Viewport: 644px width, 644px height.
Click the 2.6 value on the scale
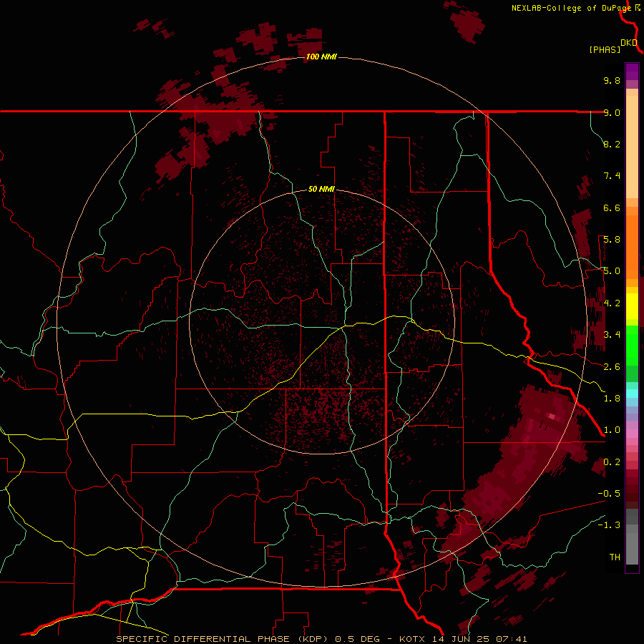(x=612, y=367)
